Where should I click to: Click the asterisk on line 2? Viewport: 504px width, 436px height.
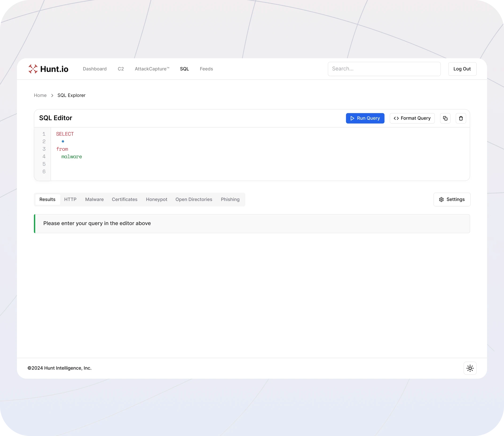63,141
